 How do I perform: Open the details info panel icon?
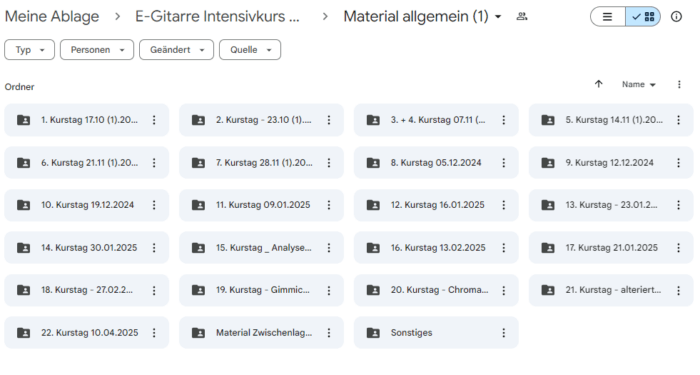point(676,17)
